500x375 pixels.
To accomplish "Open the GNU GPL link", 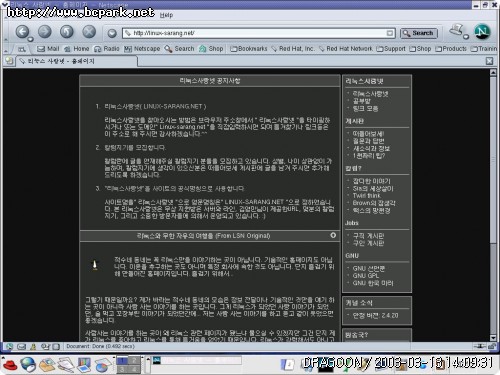I will pyautogui.click(x=366, y=276).
